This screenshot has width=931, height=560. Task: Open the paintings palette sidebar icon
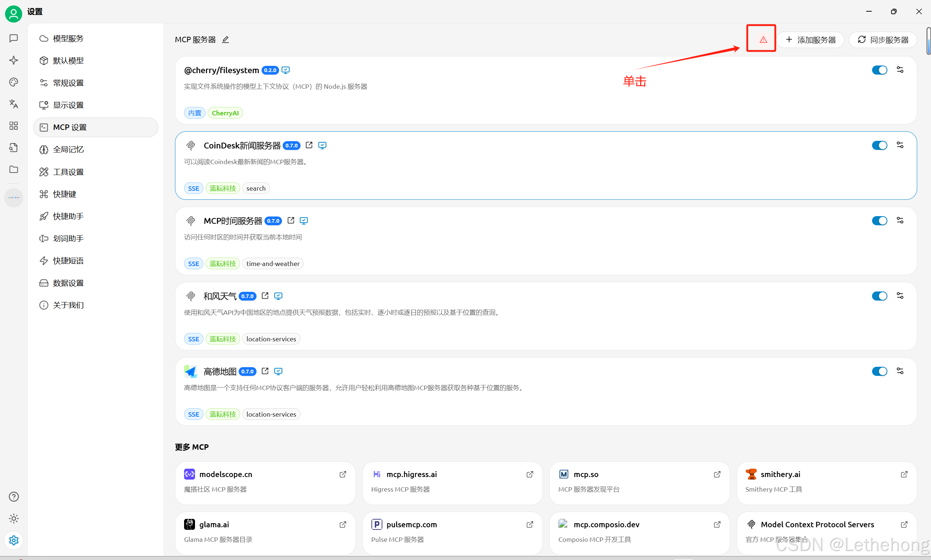coord(13,82)
